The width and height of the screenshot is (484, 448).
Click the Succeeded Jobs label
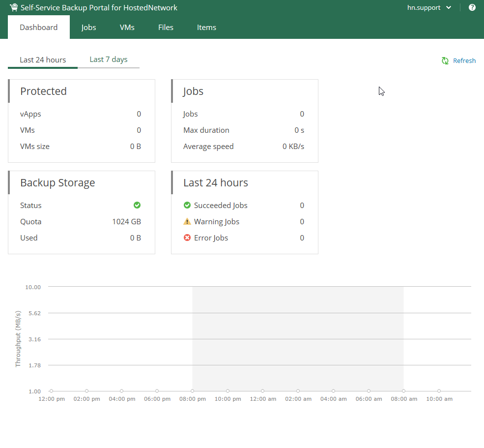click(x=221, y=206)
